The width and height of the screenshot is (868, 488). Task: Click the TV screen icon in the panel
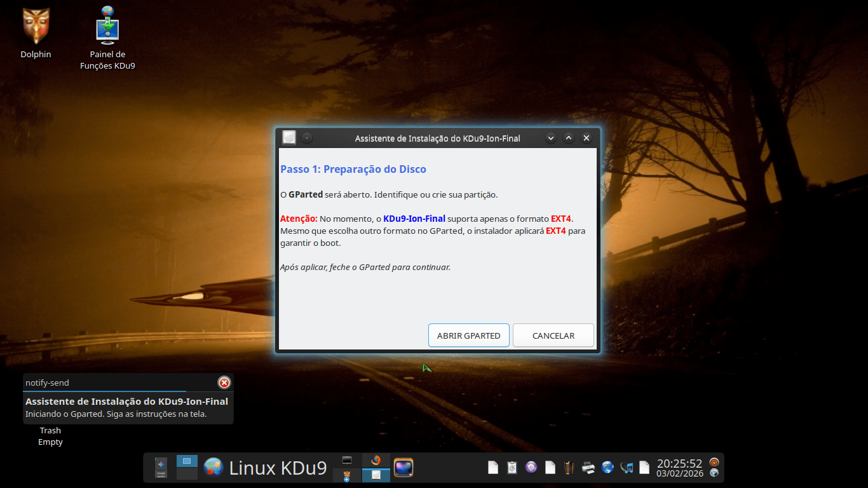click(403, 468)
